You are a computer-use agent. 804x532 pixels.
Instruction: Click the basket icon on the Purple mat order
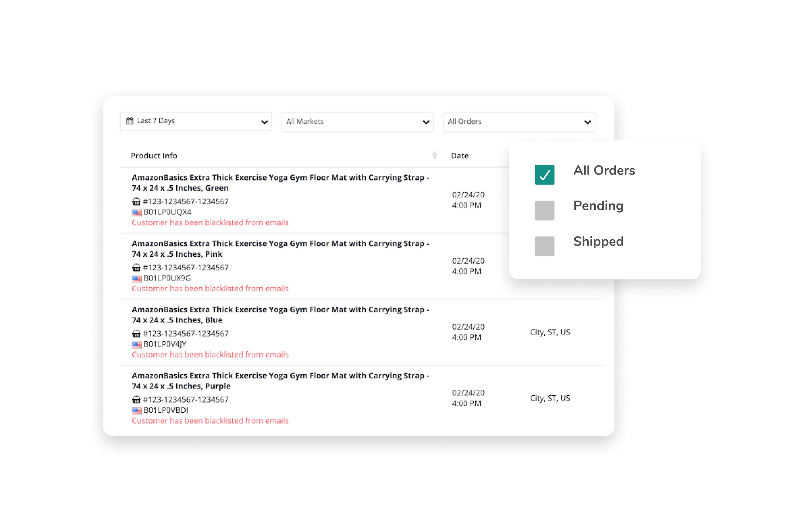(x=136, y=399)
